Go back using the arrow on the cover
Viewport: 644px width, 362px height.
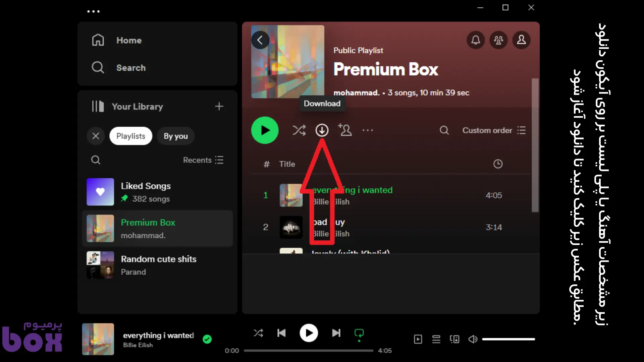pos(260,40)
